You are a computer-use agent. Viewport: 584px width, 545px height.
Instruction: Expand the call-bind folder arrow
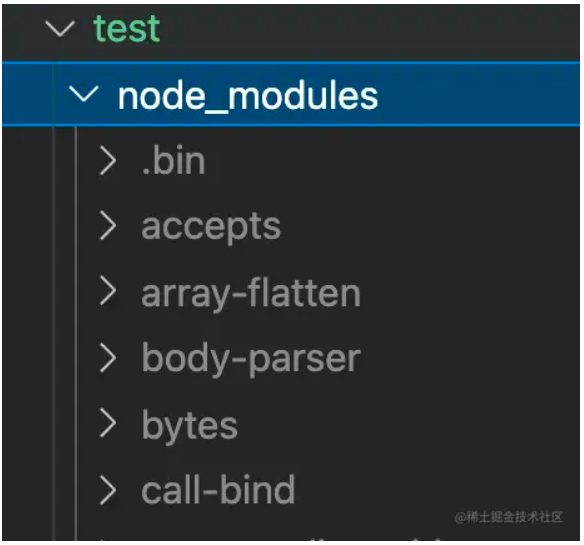108,489
